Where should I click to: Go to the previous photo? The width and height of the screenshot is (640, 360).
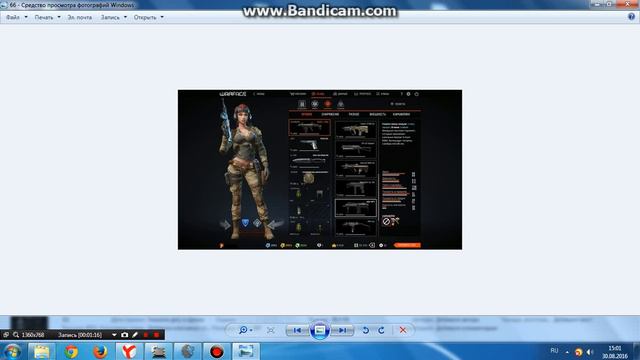pyautogui.click(x=297, y=330)
